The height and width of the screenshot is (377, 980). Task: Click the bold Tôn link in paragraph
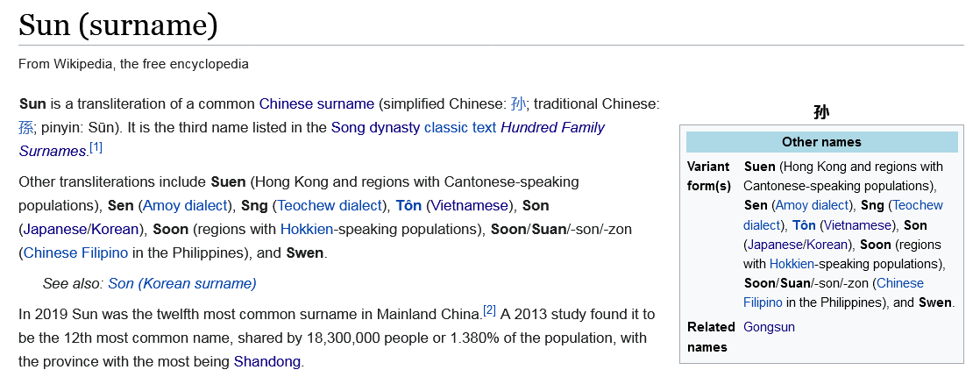click(408, 206)
